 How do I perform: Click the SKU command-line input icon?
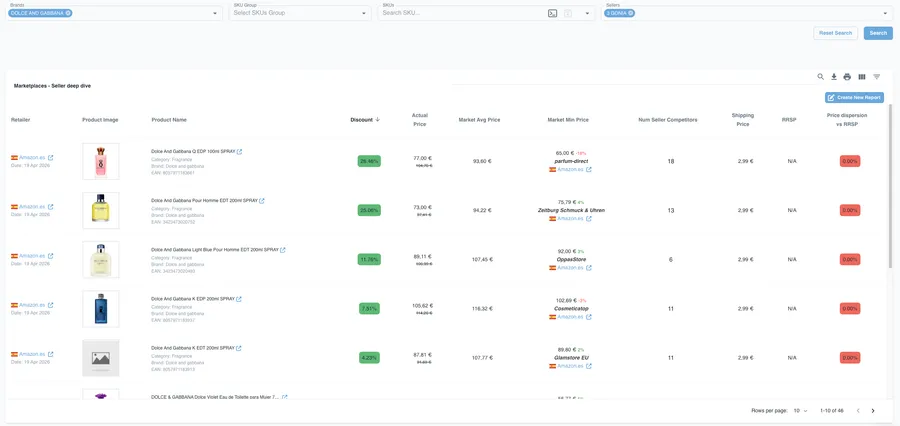point(552,13)
